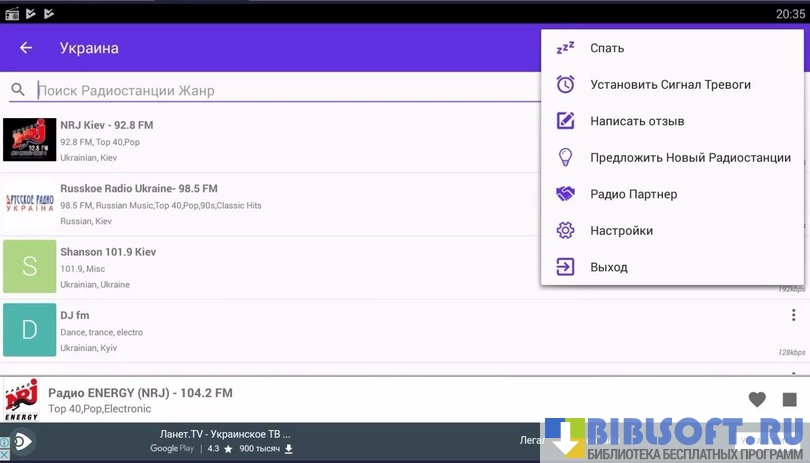Open Настройки from the menu
This screenshot has height=463, width=810.
(621, 231)
